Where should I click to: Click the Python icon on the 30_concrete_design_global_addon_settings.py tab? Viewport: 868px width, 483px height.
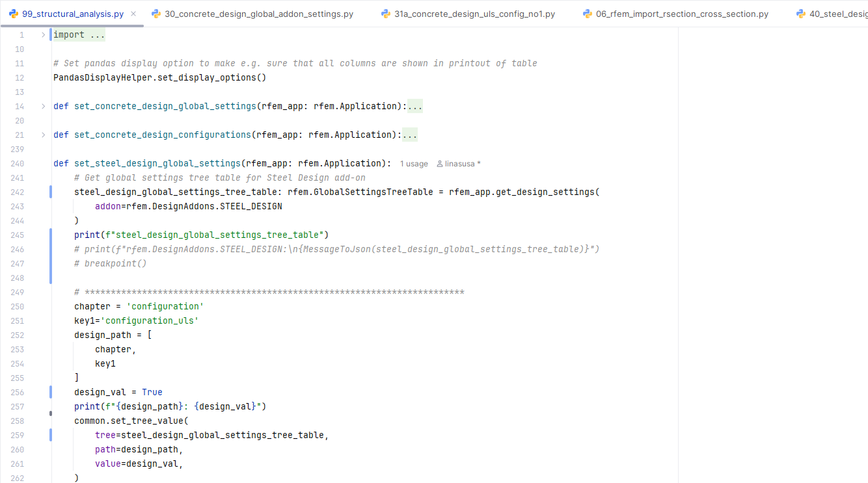coord(155,13)
